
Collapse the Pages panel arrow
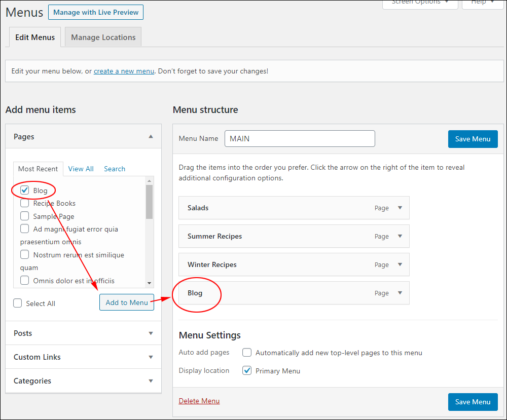[x=151, y=136]
